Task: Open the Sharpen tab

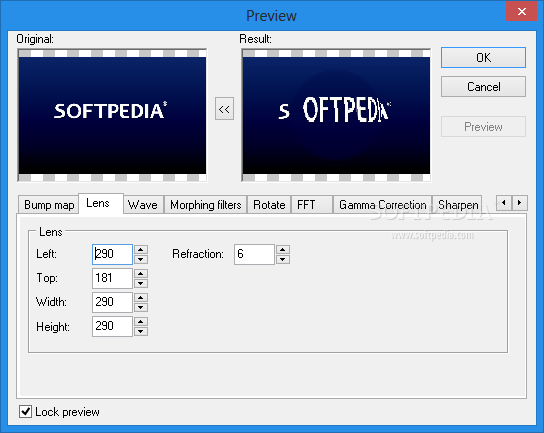Action: [x=457, y=205]
